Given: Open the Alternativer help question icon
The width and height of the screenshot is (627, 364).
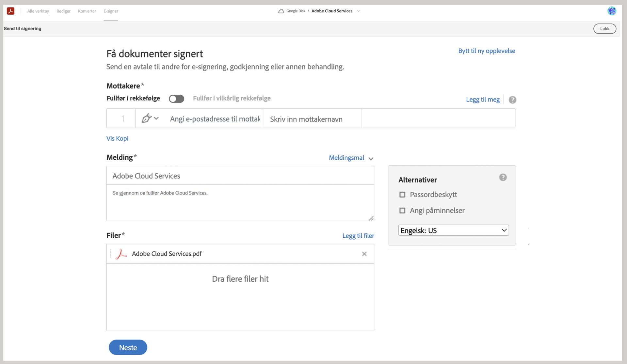Looking at the screenshot, I should pyautogui.click(x=503, y=177).
